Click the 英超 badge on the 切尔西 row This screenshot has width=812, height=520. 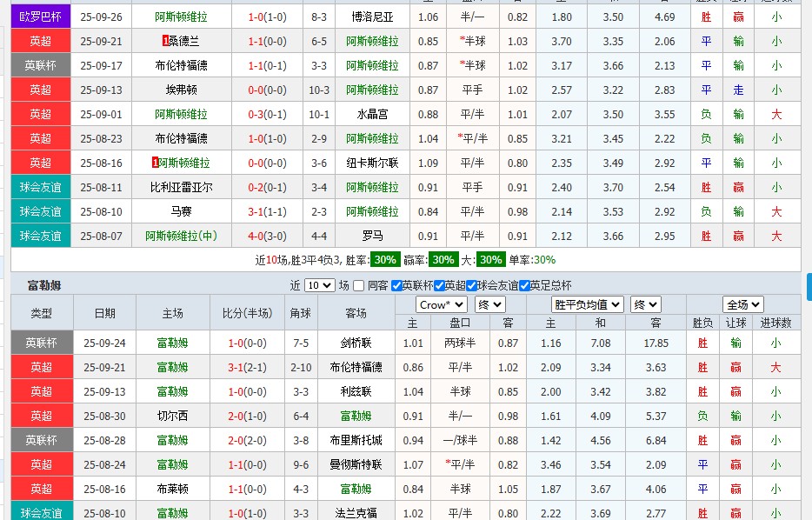click(40, 416)
